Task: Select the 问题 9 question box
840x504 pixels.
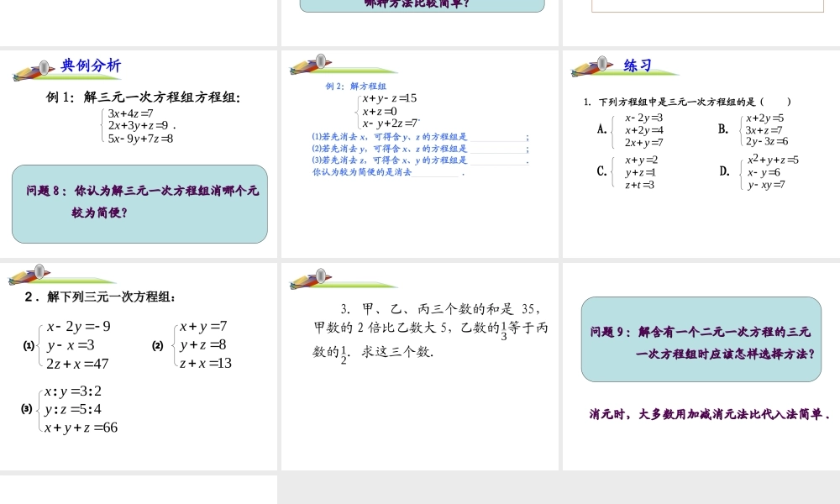Action: pyautogui.click(x=701, y=339)
